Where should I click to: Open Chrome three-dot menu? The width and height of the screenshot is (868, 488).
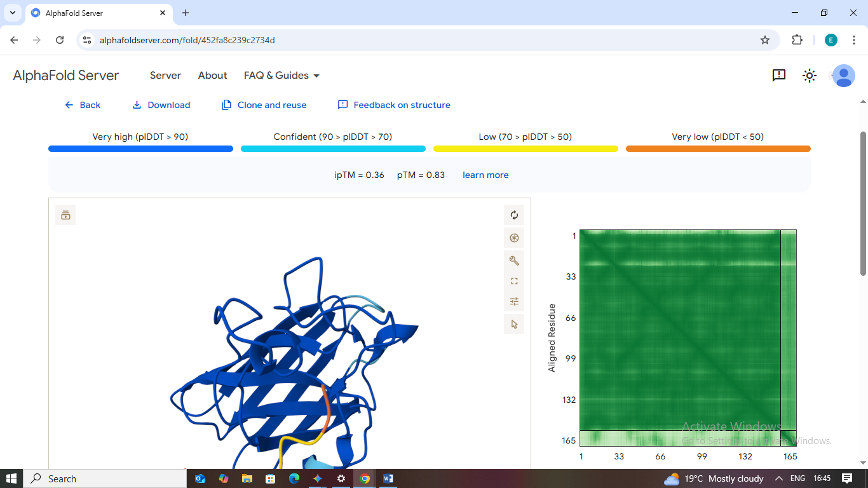click(854, 40)
